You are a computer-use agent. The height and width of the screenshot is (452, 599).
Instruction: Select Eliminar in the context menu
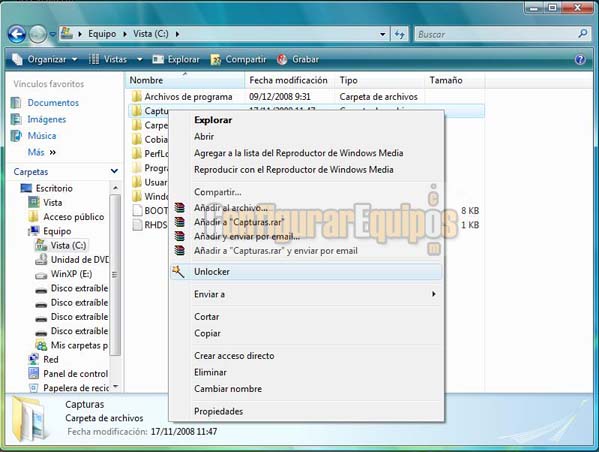coord(210,372)
